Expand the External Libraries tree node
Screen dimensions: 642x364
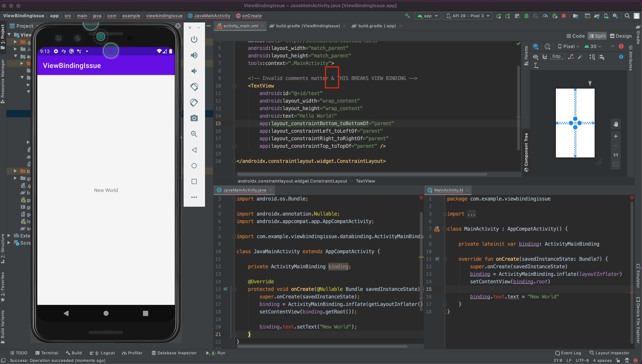click(x=9, y=235)
